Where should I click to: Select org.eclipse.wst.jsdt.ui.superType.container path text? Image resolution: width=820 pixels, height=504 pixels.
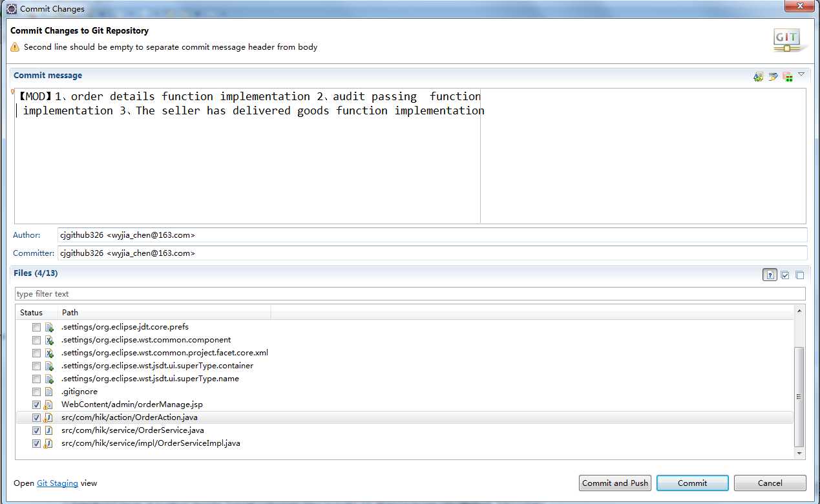(x=157, y=366)
